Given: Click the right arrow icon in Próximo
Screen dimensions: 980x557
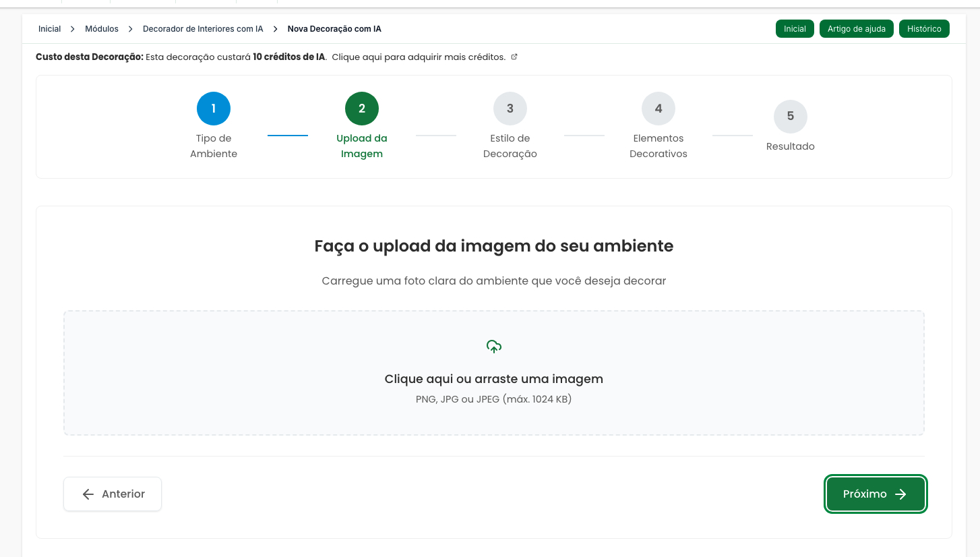Looking at the screenshot, I should coord(900,494).
